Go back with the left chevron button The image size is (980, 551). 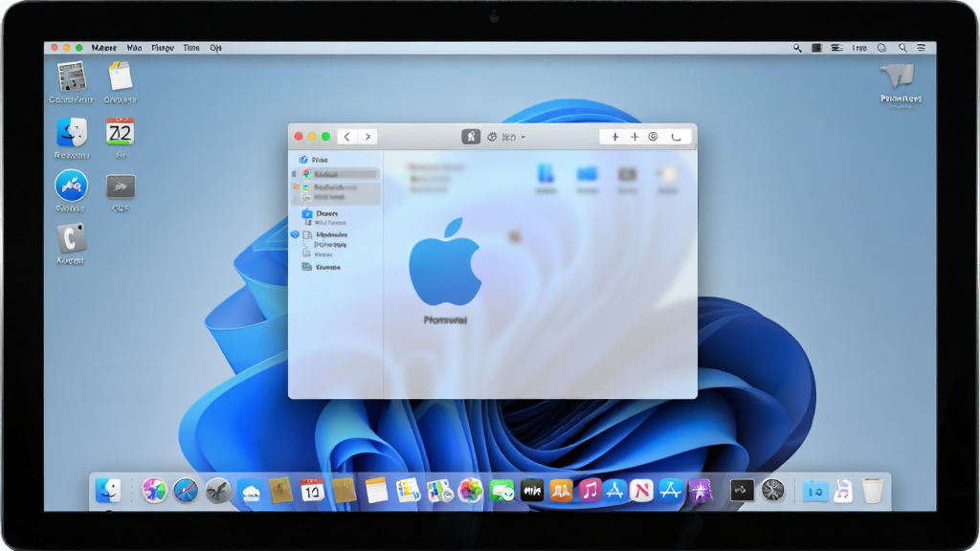tap(346, 137)
